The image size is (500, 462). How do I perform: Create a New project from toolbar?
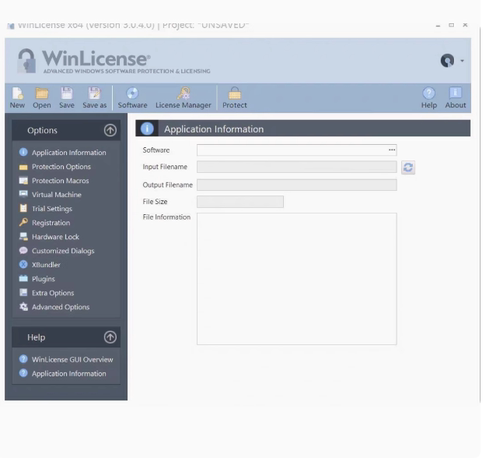17,98
